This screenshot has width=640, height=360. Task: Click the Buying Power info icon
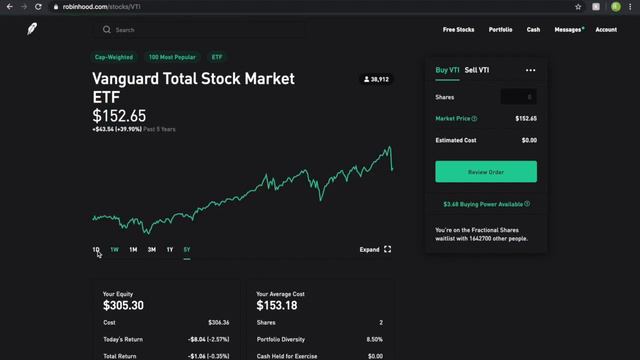[527, 204]
